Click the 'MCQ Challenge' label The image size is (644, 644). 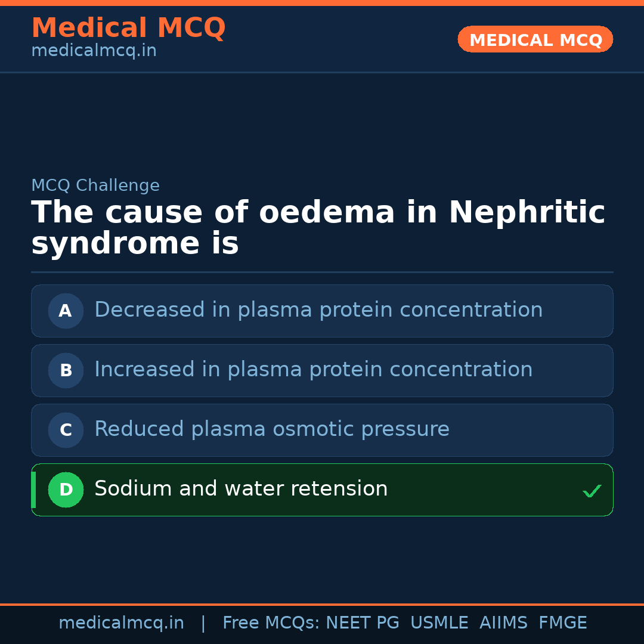(x=95, y=186)
